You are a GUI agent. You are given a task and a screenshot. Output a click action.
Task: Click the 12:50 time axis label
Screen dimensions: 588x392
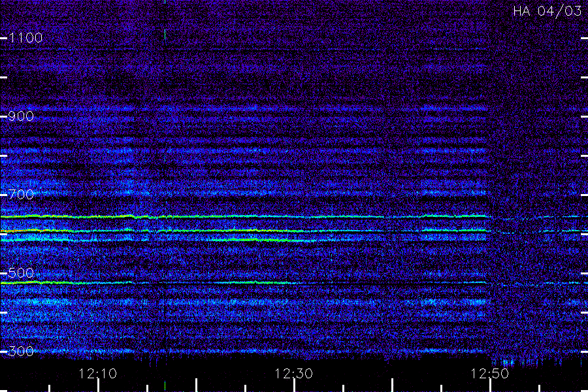(x=490, y=374)
